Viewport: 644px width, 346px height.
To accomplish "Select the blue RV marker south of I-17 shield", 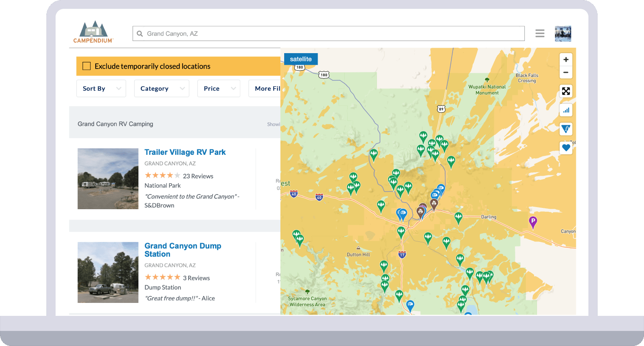I will pyautogui.click(x=410, y=306).
